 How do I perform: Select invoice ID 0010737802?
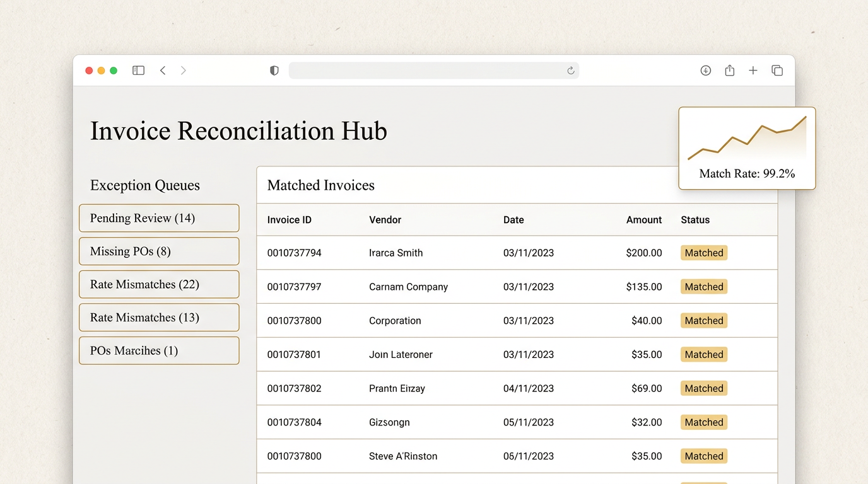tap(294, 389)
